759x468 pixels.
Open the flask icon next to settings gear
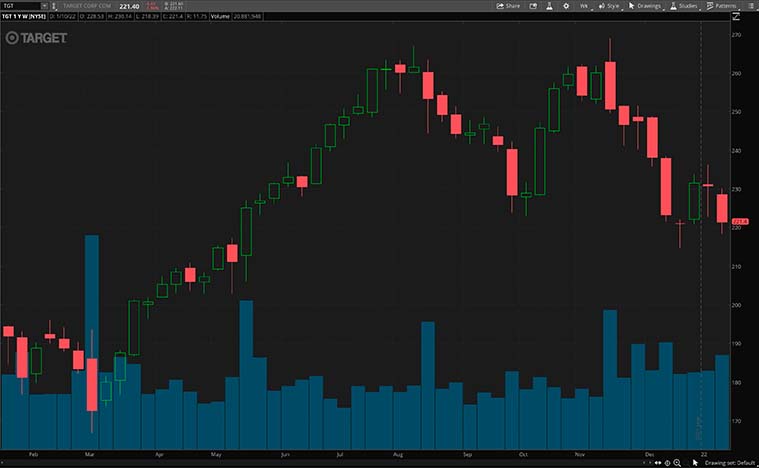(549, 6)
